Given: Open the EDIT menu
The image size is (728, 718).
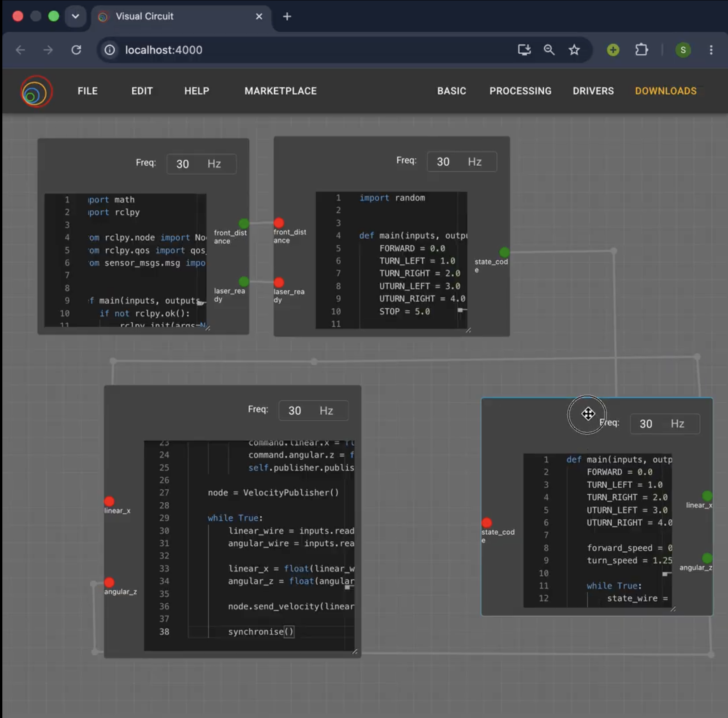Looking at the screenshot, I should 142,91.
